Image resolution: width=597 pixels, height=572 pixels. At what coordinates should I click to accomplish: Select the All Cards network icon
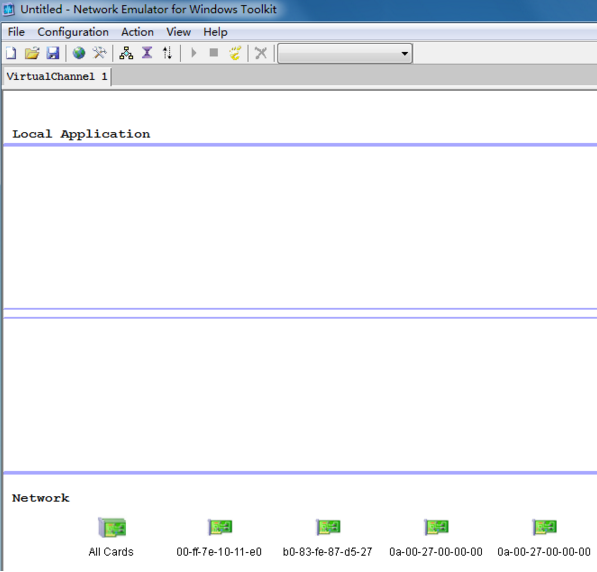point(111,537)
